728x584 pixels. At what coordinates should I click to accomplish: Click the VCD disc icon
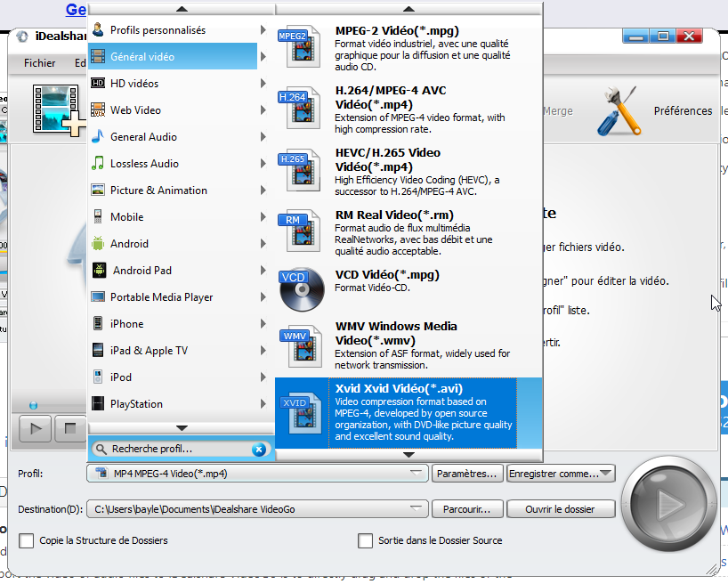pyautogui.click(x=302, y=289)
